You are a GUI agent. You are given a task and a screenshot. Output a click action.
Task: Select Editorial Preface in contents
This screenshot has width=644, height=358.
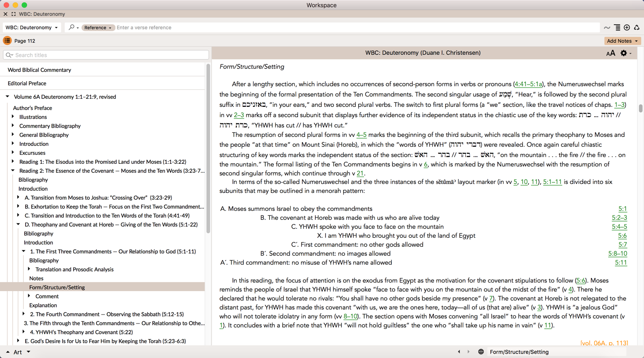coord(27,83)
